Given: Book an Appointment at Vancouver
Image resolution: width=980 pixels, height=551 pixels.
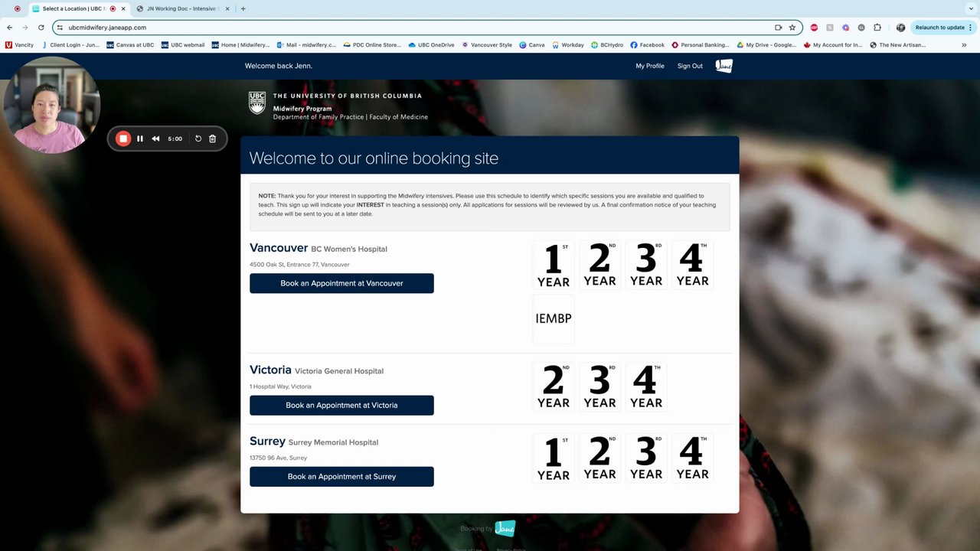Looking at the screenshot, I should click(341, 283).
